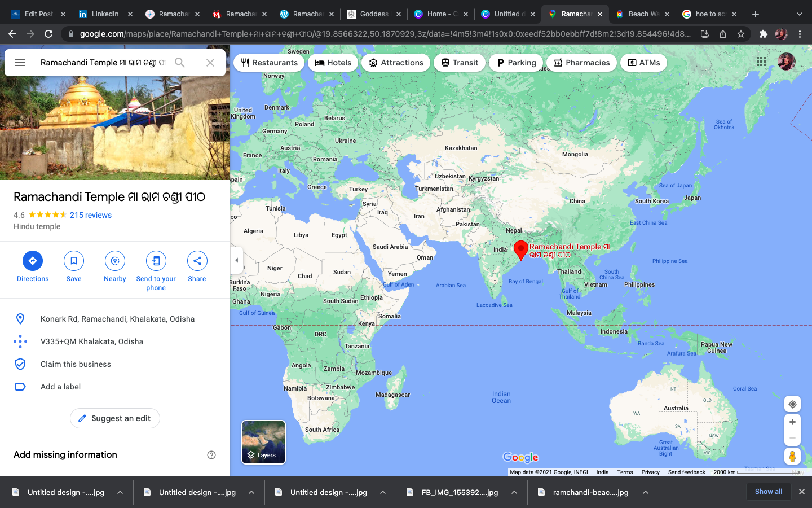Image resolution: width=812 pixels, height=508 pixels.
Task: Find Nearby places icon
Action: pos(115,261)
